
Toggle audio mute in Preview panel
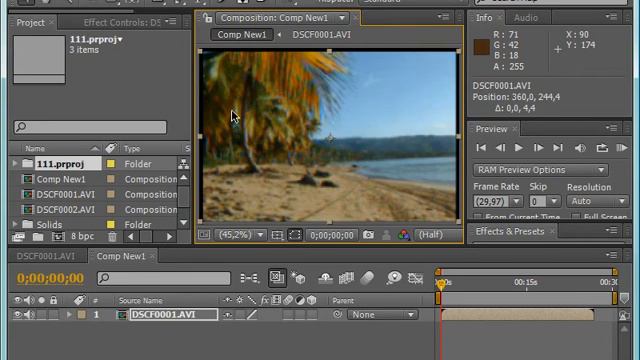(580, 148)
